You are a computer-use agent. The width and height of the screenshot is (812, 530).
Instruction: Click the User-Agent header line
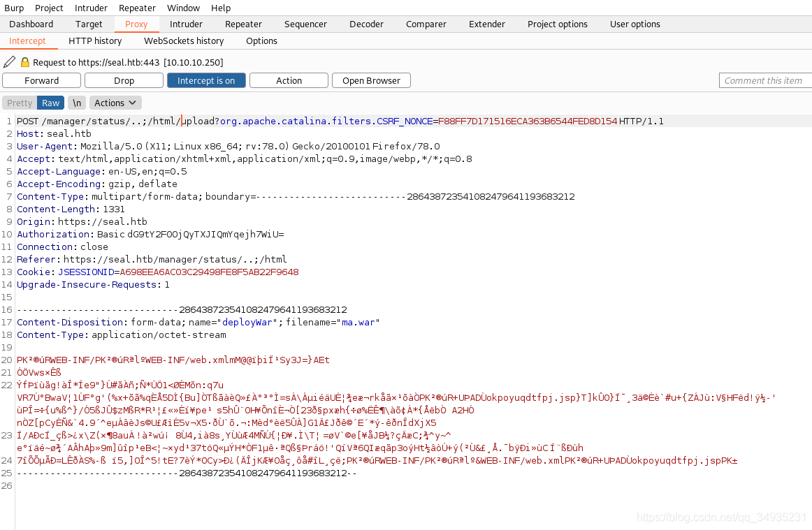(229, 146)
